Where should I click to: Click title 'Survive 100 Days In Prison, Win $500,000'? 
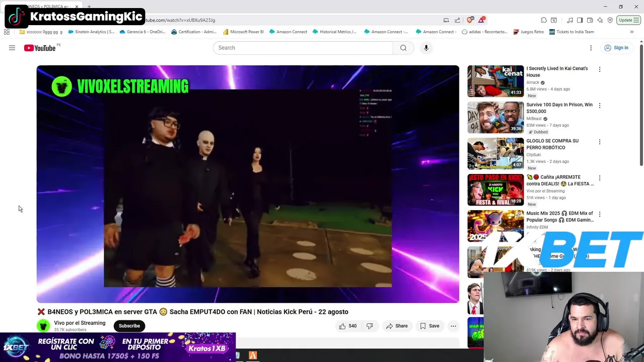coord(559,108)
